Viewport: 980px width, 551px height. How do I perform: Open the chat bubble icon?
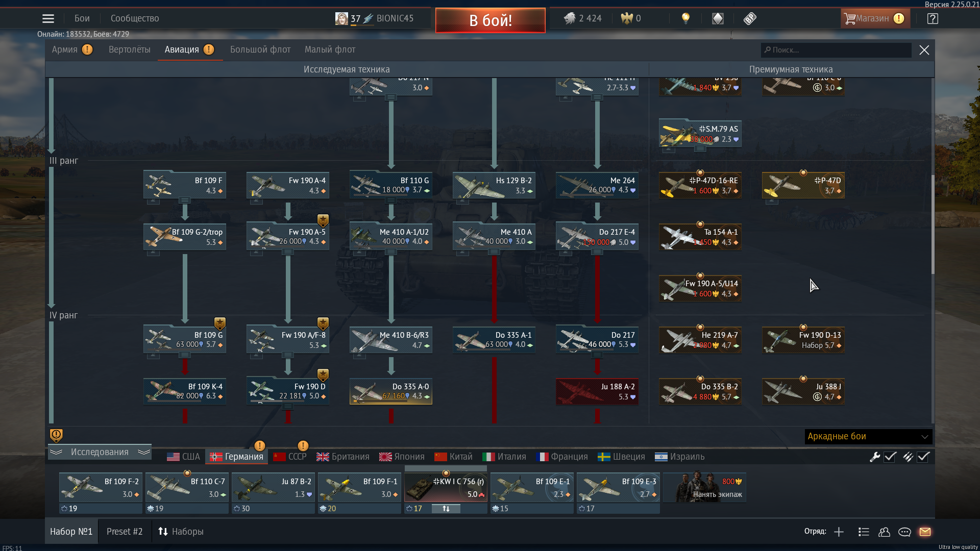904,532
